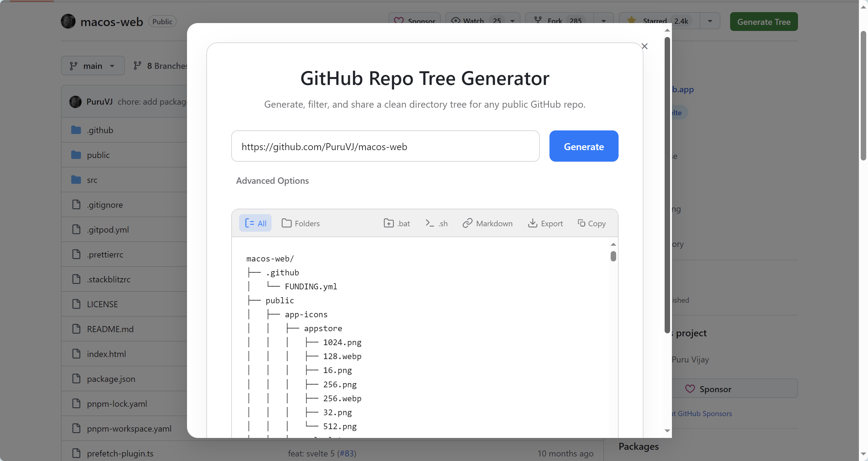Click the tree output scrollbar thumb
This screenshot has width=868, height=461.
613,256
